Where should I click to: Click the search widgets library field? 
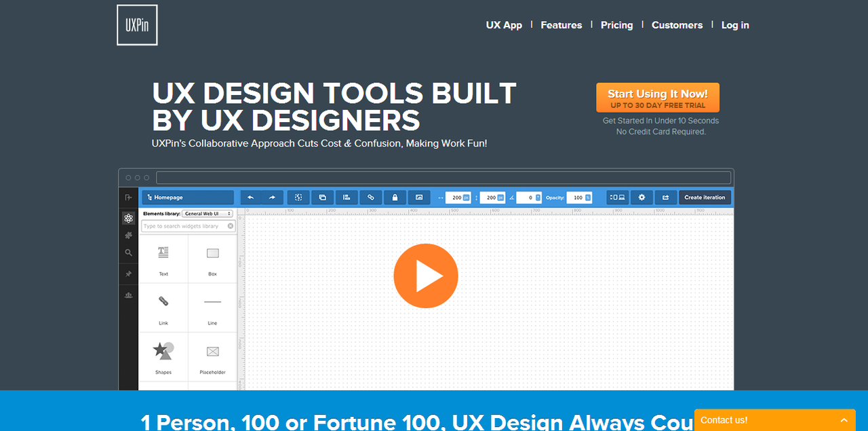pyautogui.click(x=188, y=226)
